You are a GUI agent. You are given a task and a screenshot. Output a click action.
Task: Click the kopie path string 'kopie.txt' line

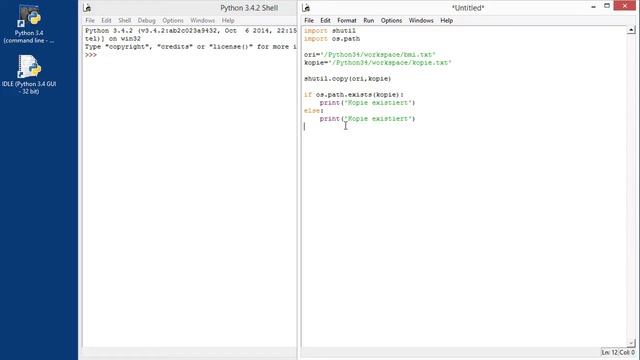378,63
